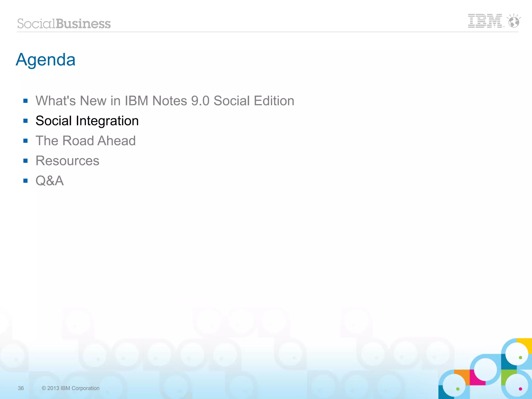Click the Agenda slide title
The width and height of the screenshot is (532, 399).
(x=46, y=60)
